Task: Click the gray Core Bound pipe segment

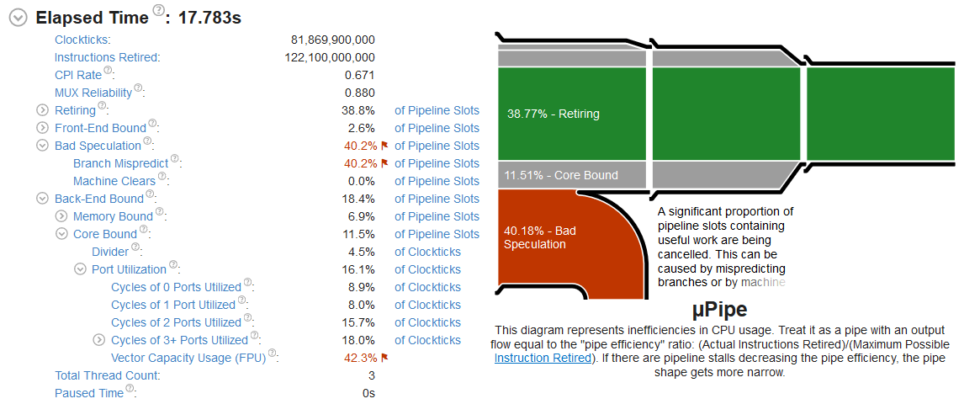Action: pyautogui.click(x=572, y=175)
